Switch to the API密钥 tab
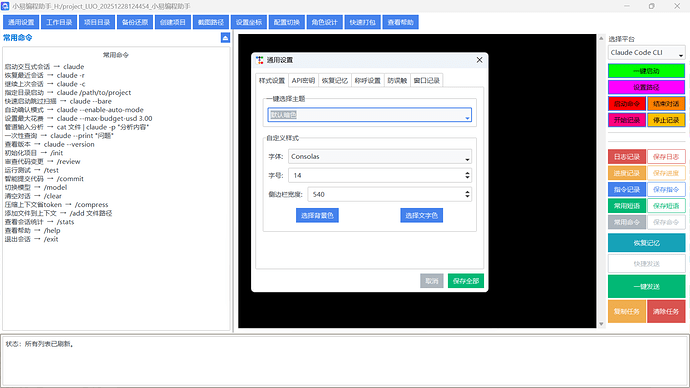 tap(303, 81)
